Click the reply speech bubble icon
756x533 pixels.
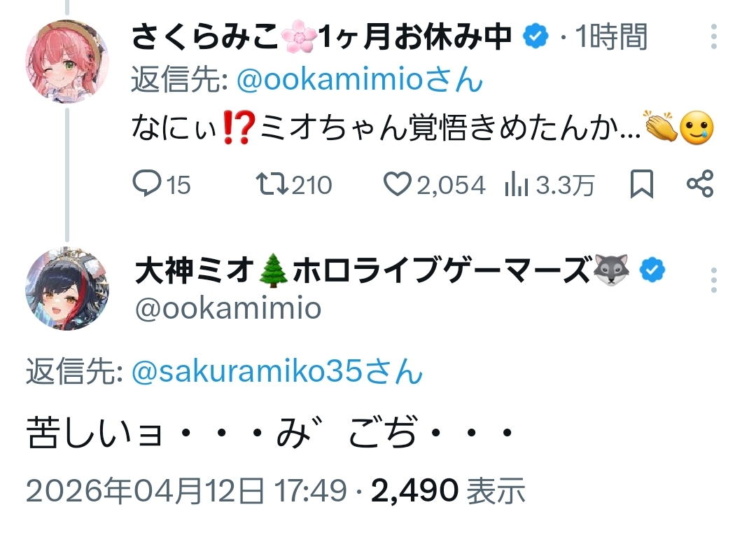(x=147, y=184)
